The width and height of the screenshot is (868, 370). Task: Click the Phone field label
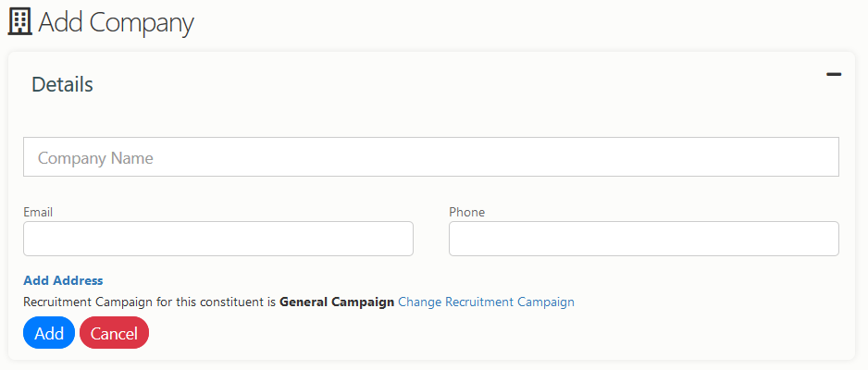pyautogui.click(x=466, y=212)
